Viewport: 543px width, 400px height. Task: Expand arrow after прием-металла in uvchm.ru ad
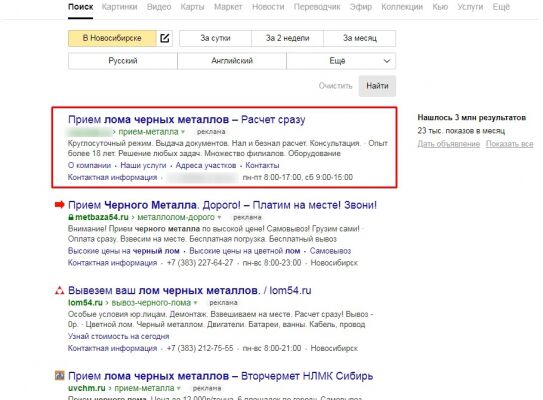[x=179, y=388]
